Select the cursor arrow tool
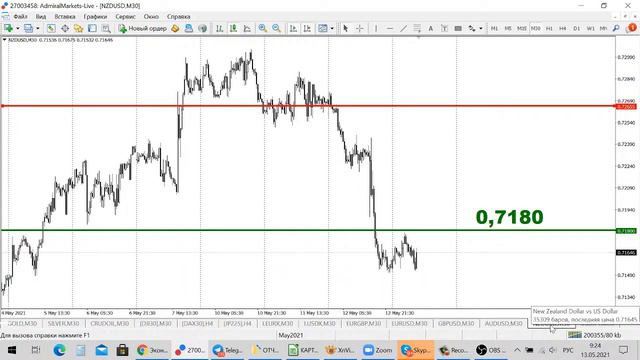 [346, 28]
